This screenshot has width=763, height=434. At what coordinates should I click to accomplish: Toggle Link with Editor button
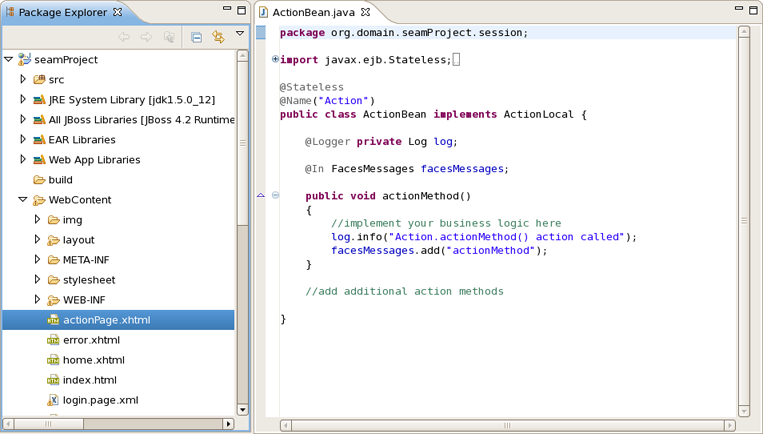(x=218, y=36)
